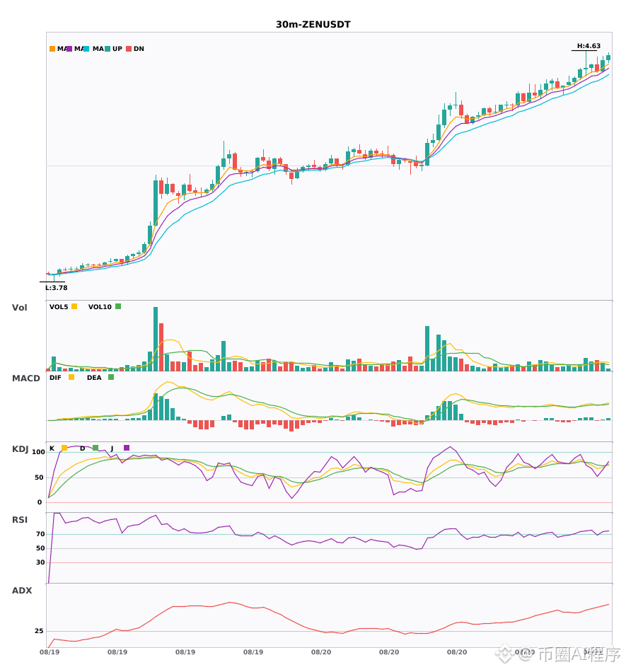The height and width of the screenshot is (672, 626).
Task: Select the RSI panel label
Action: [x=20, y=520]
